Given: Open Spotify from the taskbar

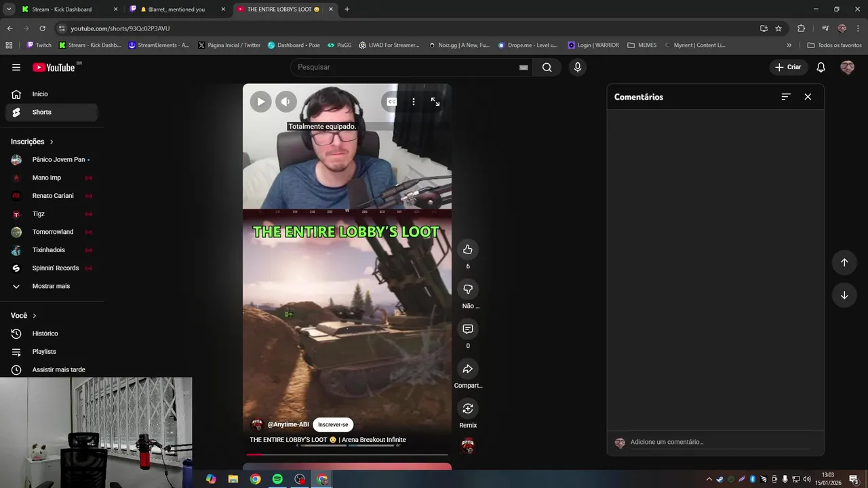Looking at the screenshot, I should (277, 479).
